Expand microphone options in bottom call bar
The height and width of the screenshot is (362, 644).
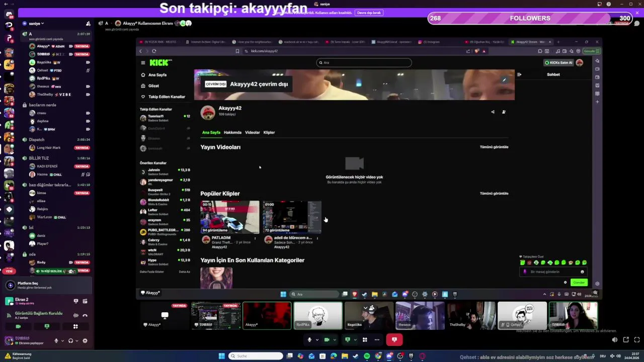click(x=317, y=340)
